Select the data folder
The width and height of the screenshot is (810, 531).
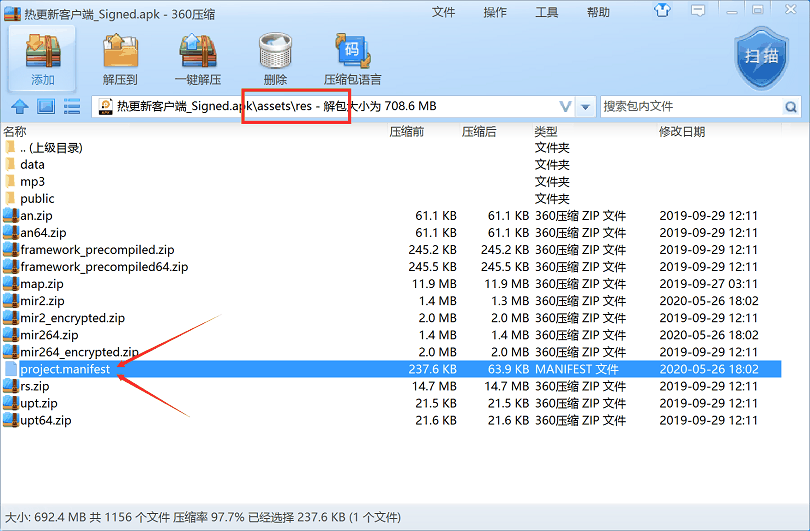(32, 164)
